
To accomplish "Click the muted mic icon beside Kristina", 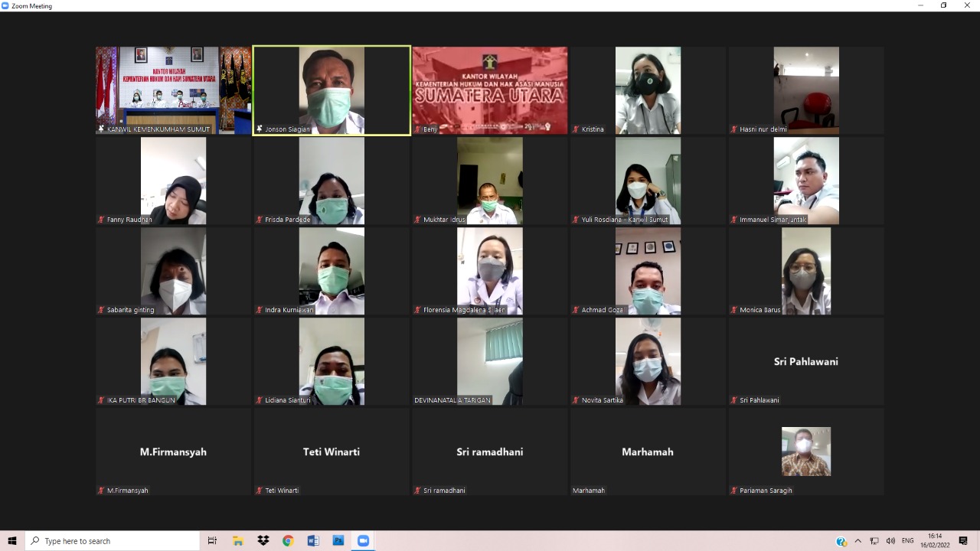I will [576, 129].
